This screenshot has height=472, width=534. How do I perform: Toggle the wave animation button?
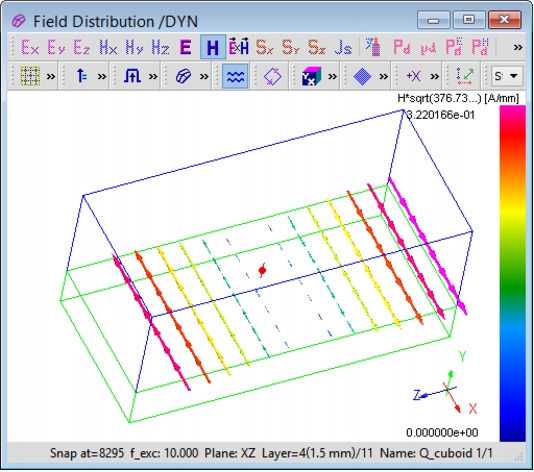pyautogui.click(x=235, y=76)
